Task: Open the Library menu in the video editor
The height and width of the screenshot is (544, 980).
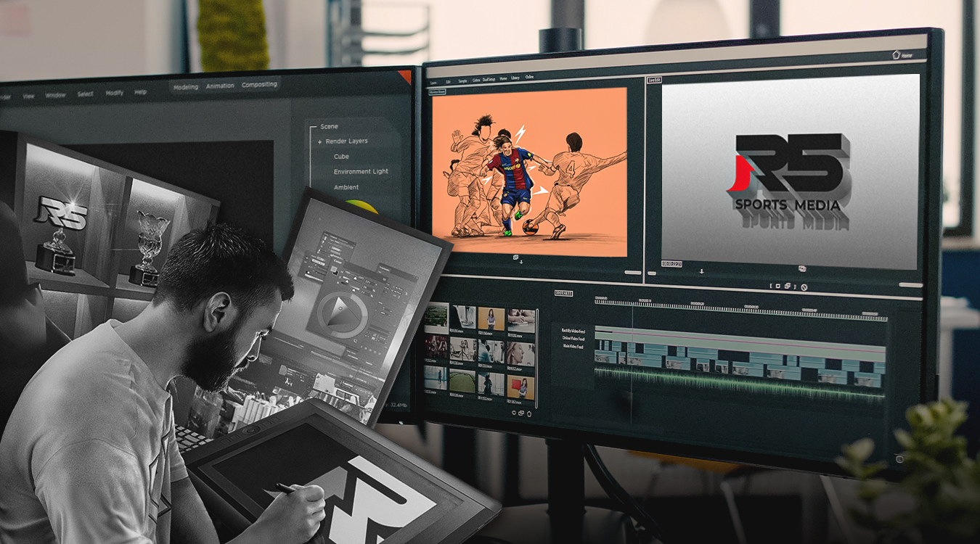Action: pos(515,78)
